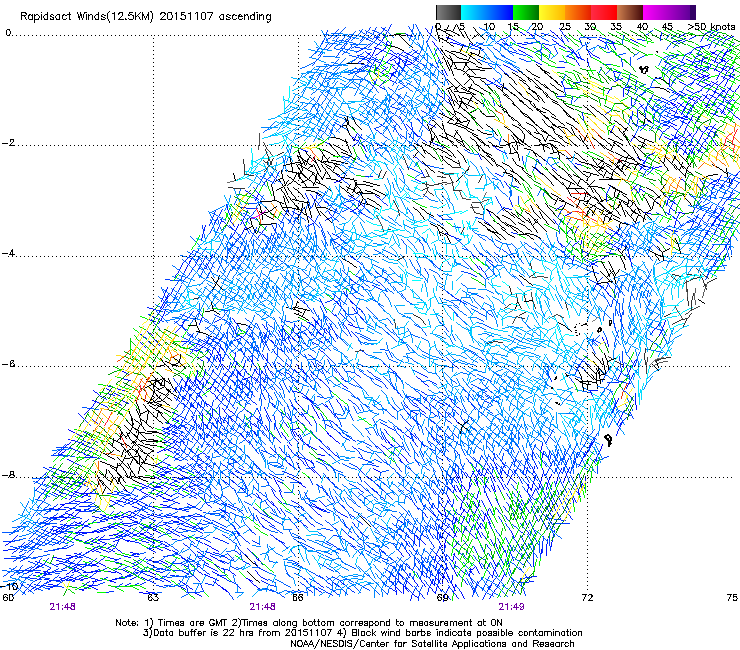Click the '-2' latitude axis label
The width and height of the screenshot is (740, 650).
pyautogui.click(x=8, y=143)
